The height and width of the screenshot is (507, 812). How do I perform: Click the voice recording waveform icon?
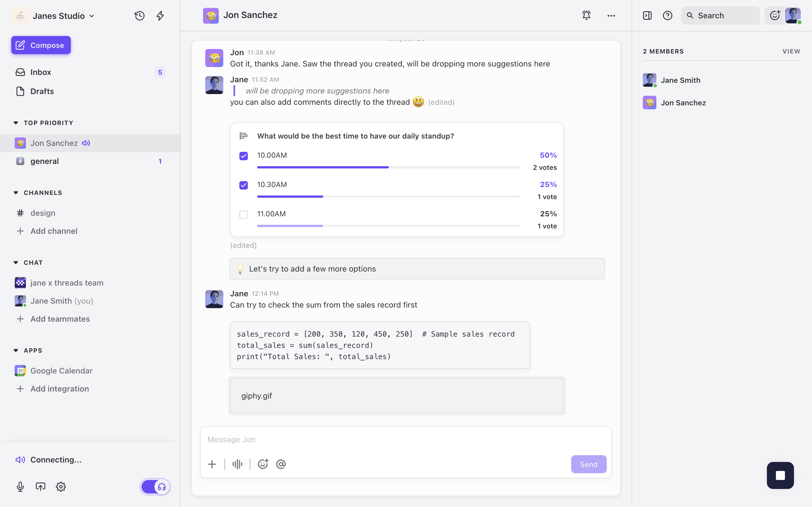coord(237,464)
